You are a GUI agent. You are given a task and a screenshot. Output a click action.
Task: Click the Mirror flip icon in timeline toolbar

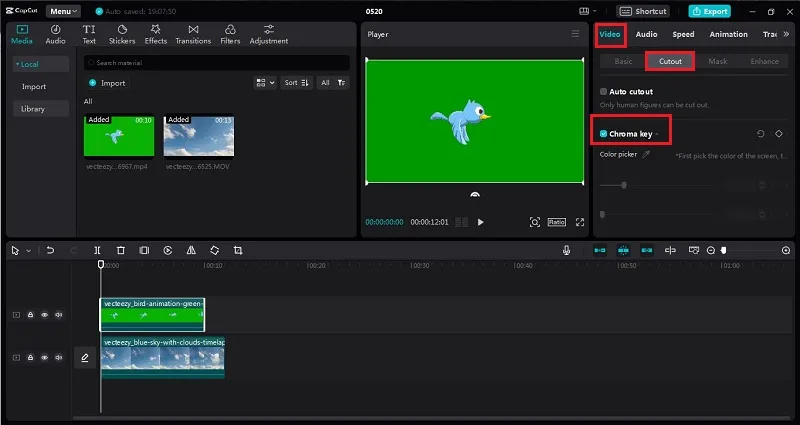point(191,250)
